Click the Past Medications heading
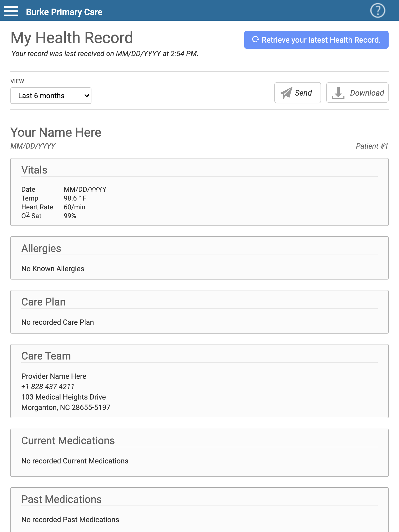The width and height of the screenshot is (399, 532). (61, 499)
